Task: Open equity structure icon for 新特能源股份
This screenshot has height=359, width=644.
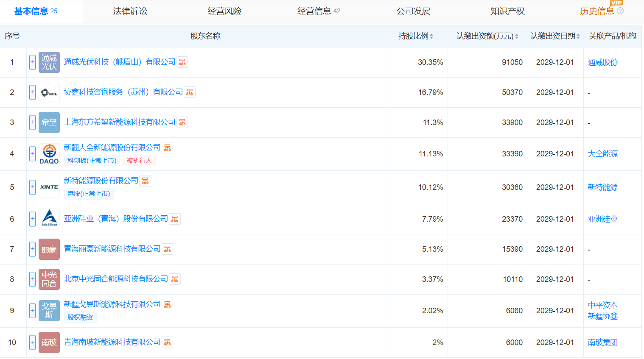Action: pos(145,181)
